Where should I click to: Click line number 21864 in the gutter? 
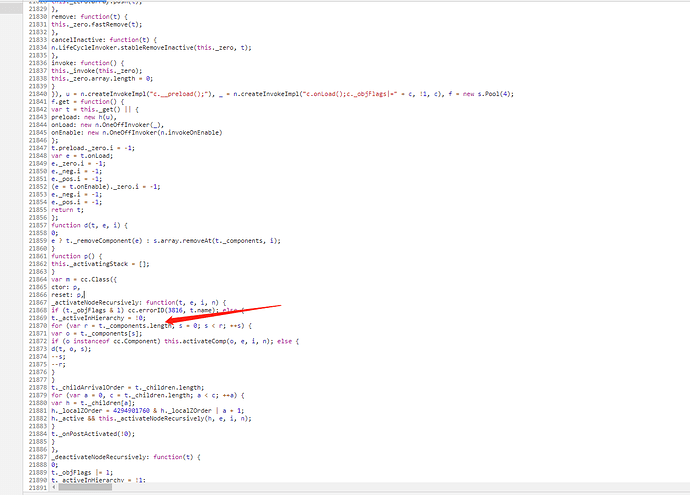(x=38, y=279)
